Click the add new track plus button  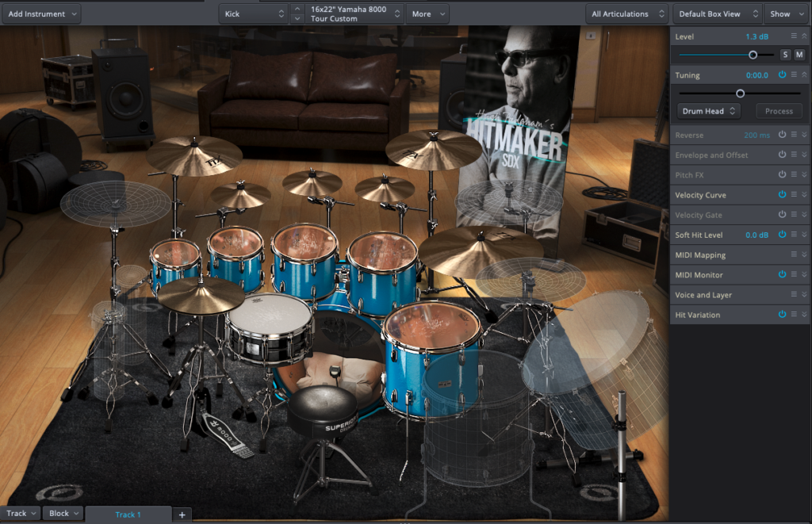[182, 514]
